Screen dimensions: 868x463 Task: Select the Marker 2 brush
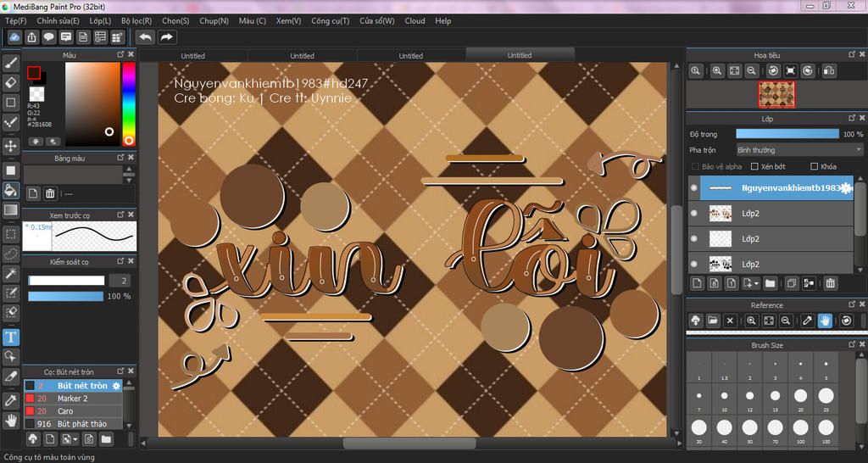click(x=73, y=399)
